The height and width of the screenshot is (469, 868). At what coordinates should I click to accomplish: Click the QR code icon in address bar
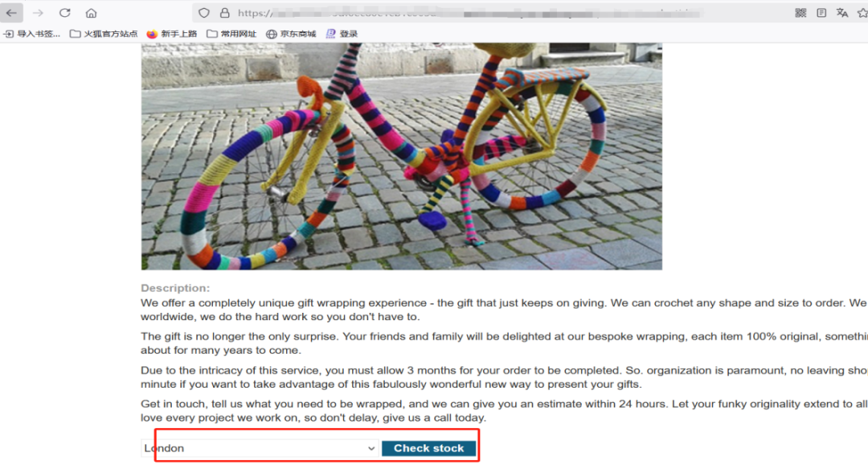(x=800, y=13)
